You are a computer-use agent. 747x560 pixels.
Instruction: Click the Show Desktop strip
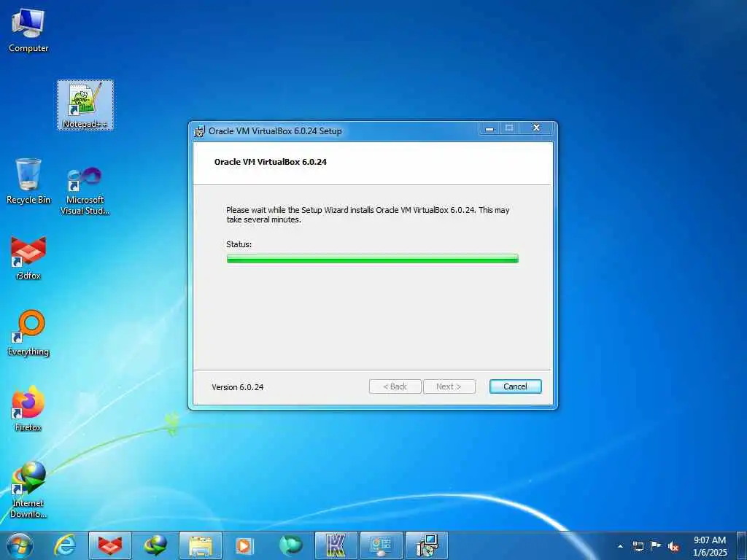pos(742,545)
